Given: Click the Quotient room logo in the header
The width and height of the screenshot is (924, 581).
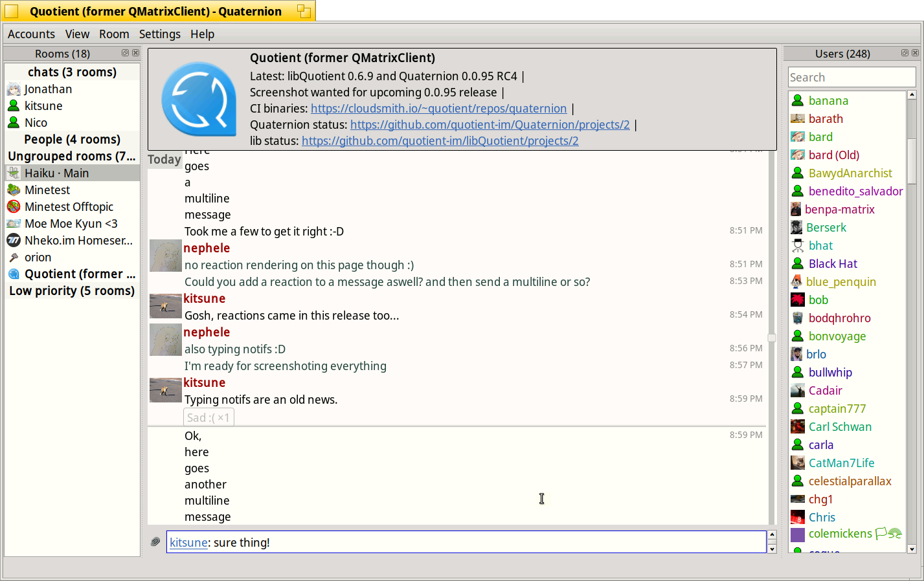Looking at the screenshot, I should [199, 99].
